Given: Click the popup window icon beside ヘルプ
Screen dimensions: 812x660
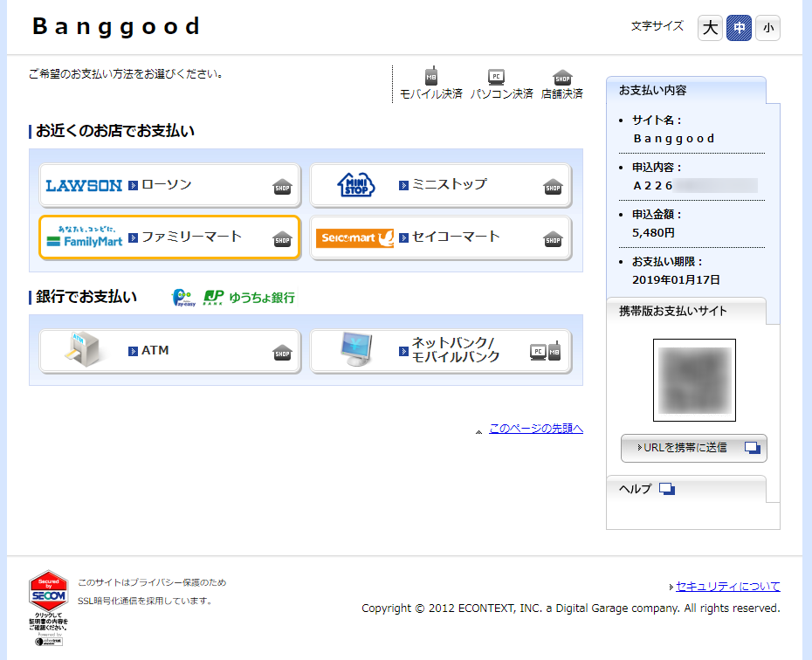Looking at the screenshot, I should click(667, 489).
